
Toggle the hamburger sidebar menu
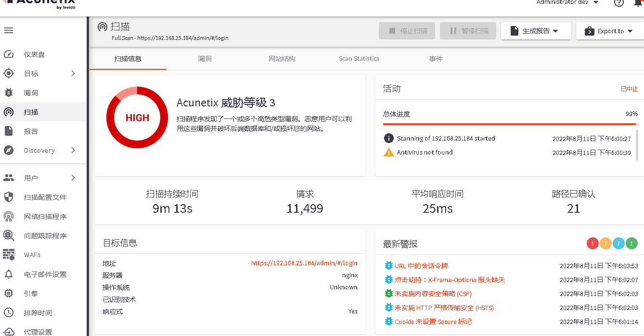(x=9, y=30)
